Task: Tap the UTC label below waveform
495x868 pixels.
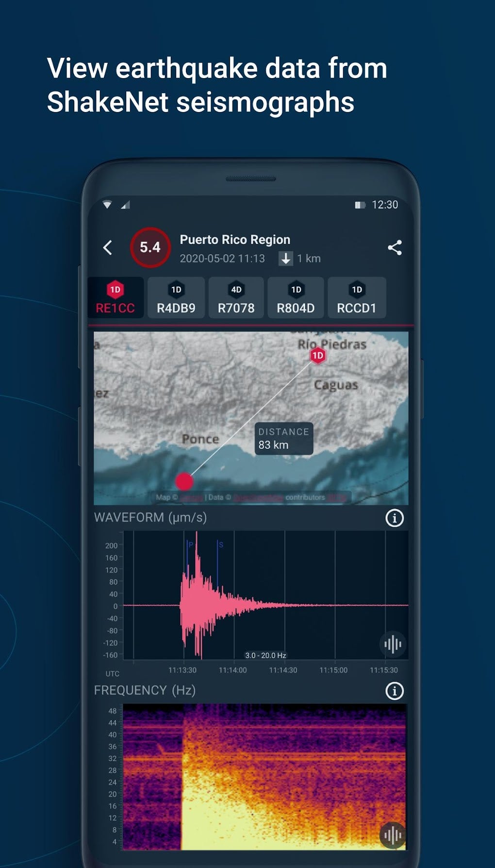Action: [112, 674]
